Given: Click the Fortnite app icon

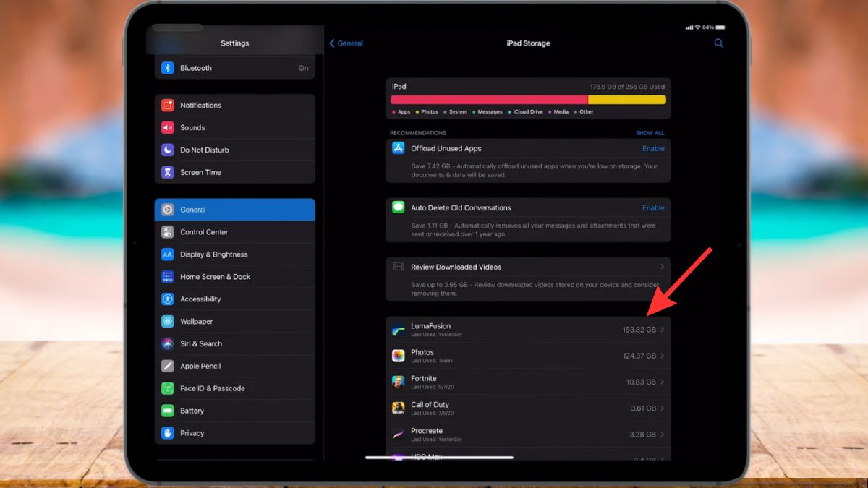Looking at the screenshot, I should [x=399, y=382].
